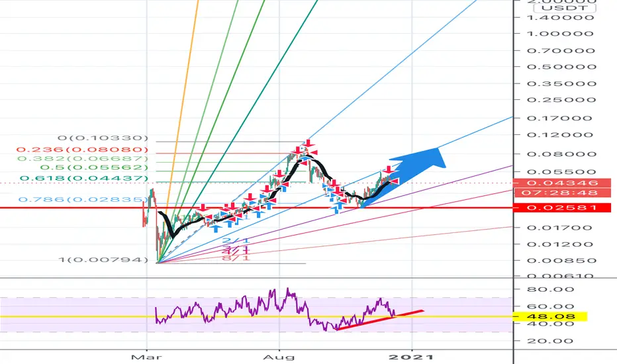Select the red RSI trendline drawing

pyautogui.click(x=380, y=320)
